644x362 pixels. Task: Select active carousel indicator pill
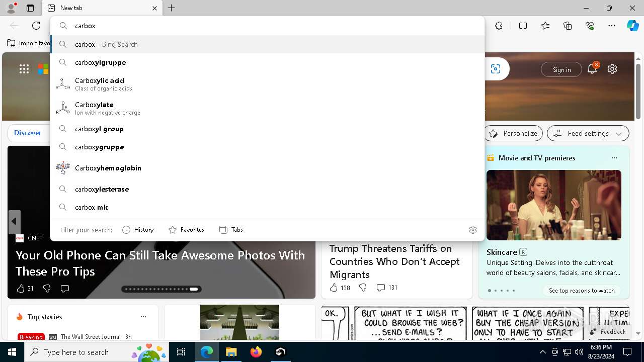[194, 289]
